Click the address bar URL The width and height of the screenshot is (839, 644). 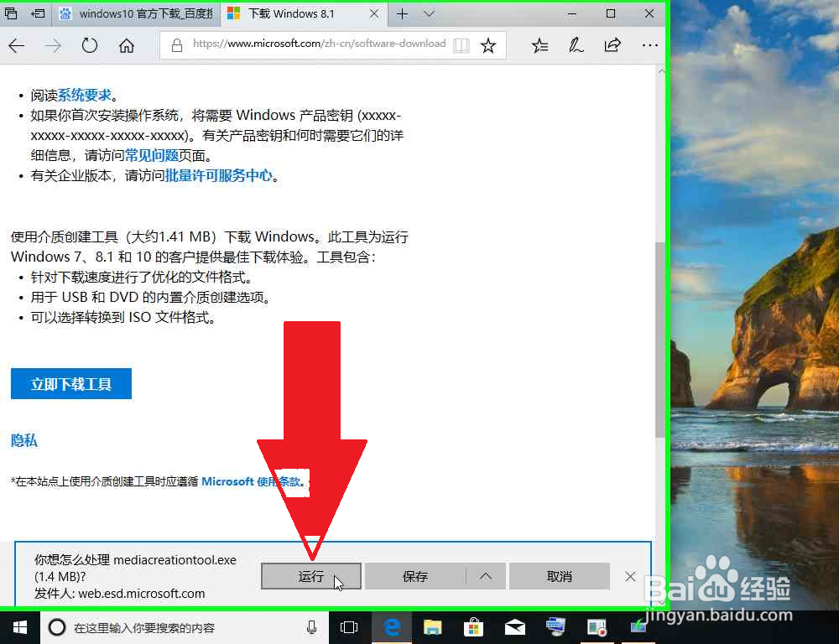319,44
